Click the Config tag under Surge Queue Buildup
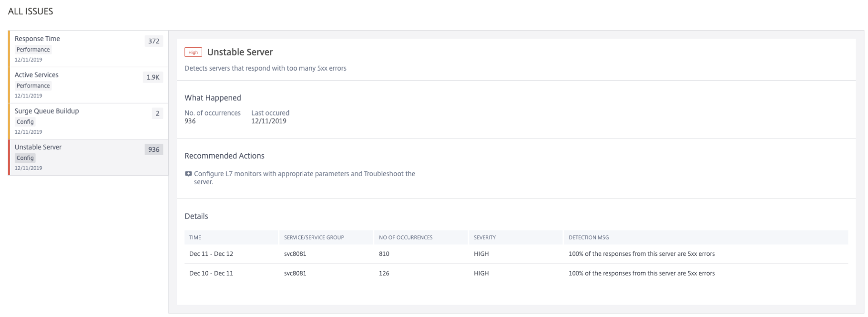The image size is (868, 317). 25,122
